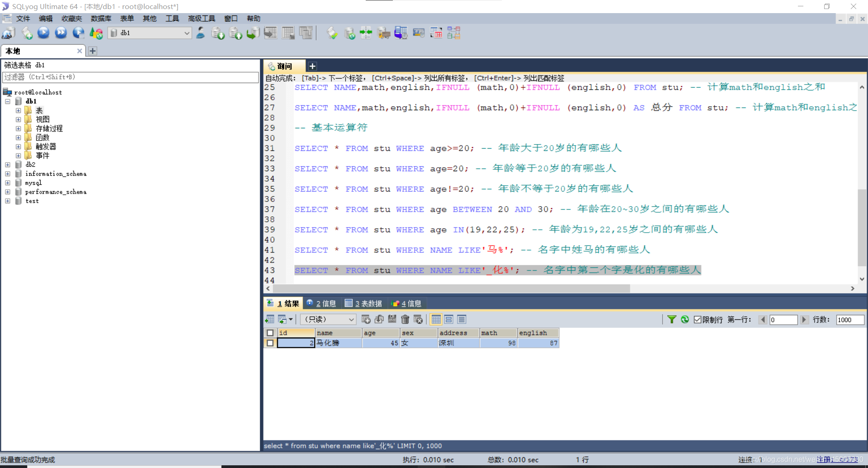Check the header select-all checkbox
The image size is (868, 468).
coord(270,333)
